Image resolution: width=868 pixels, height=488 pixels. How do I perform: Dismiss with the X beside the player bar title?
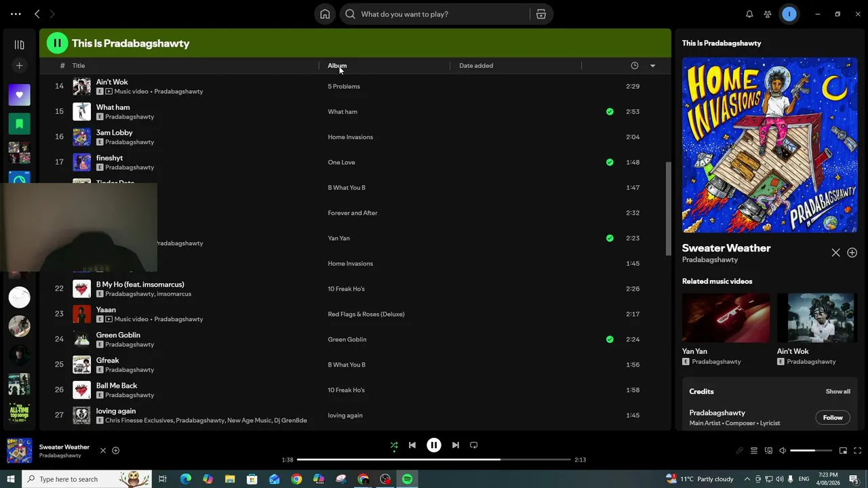(x=103, y=451)
